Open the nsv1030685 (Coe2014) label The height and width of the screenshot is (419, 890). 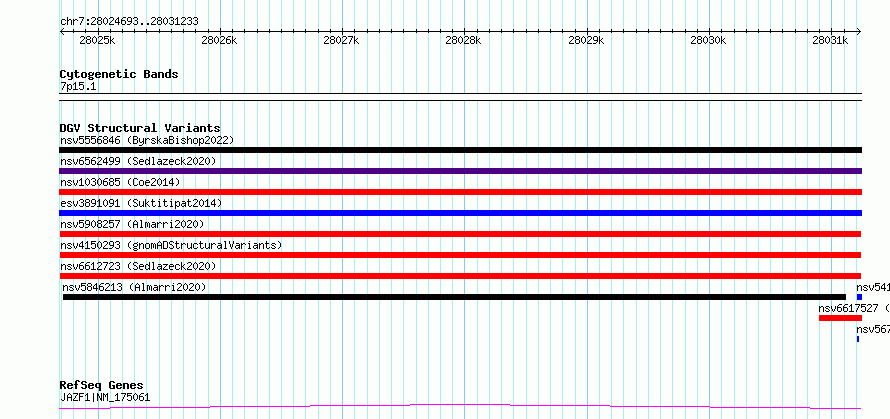[120, 182]
